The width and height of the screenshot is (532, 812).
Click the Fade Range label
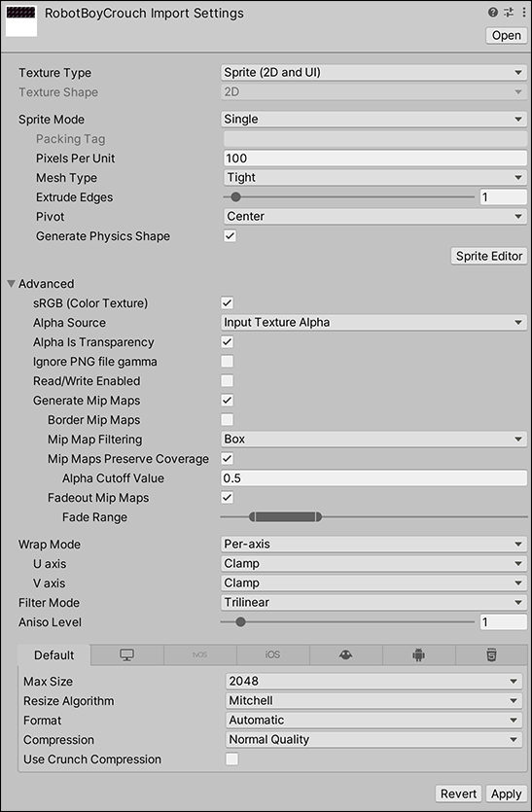pyautogui.click(x=94, y=517)
